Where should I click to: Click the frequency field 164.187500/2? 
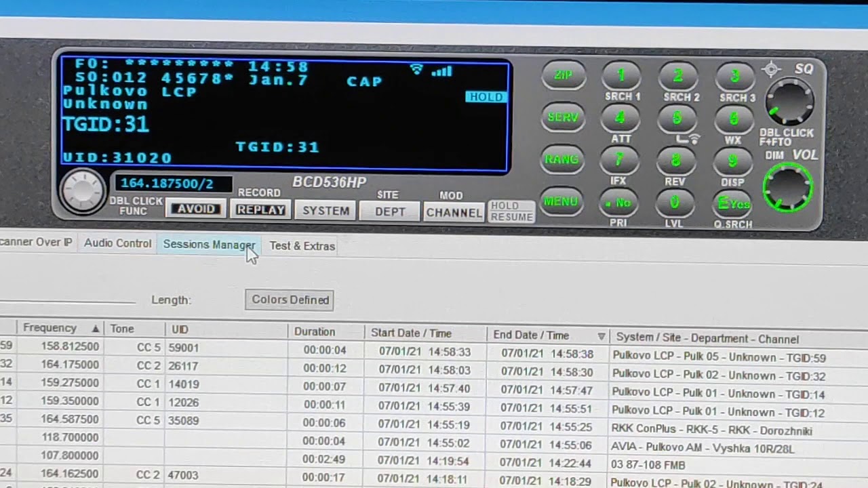click(x=174, y=184)
